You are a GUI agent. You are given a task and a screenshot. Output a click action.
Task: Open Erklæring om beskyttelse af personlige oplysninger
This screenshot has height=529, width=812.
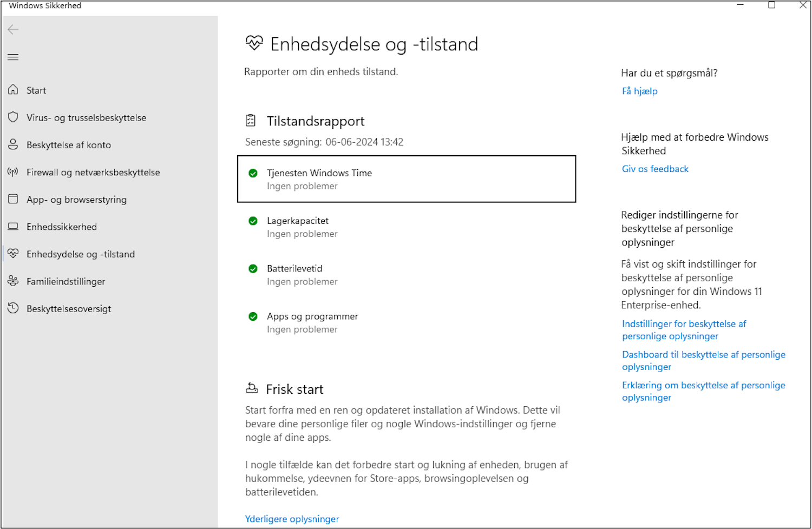704,392
